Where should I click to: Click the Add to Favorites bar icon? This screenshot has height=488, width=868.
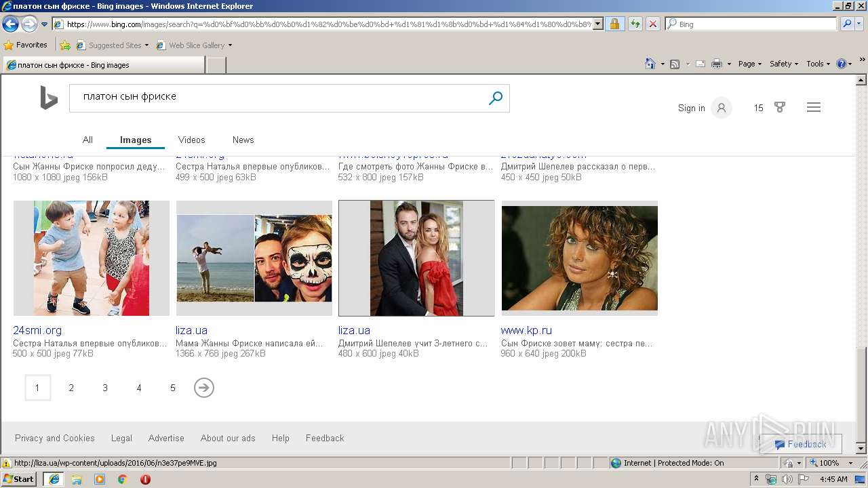(x=65, y=45)
